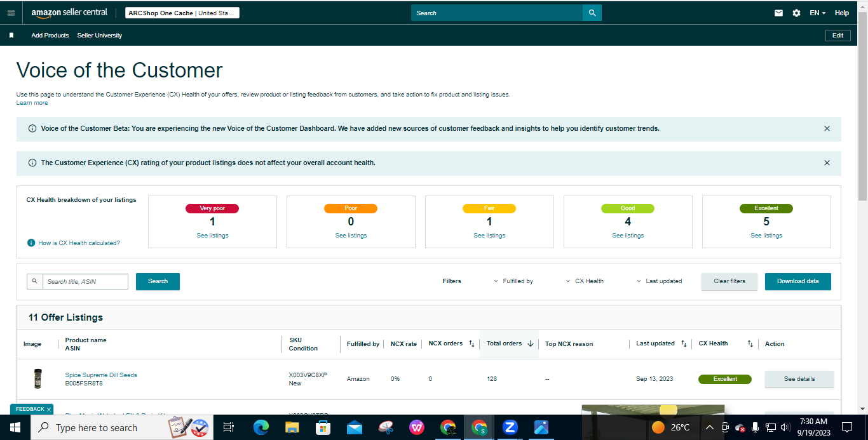Open Seller University in the sub-navigation
The height and width of the screenshot is (440, 868).
click(100, 36)
